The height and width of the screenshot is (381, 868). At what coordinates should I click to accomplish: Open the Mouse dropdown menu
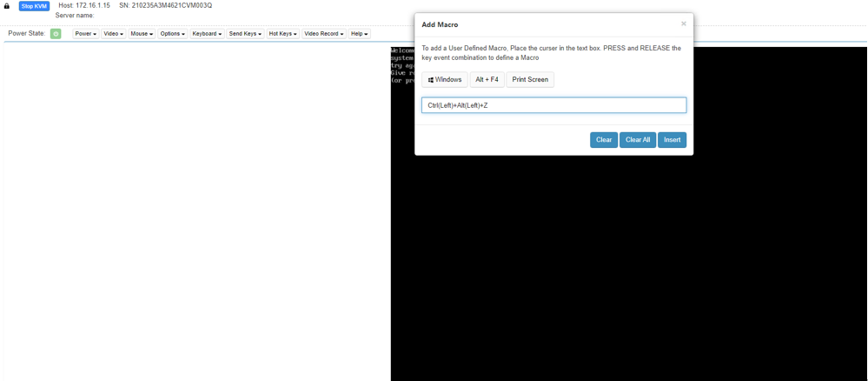coord(142,34)
